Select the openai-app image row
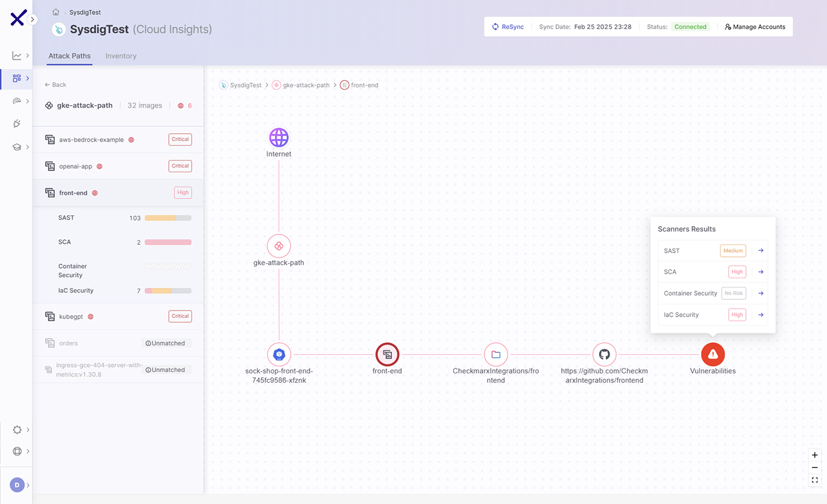 [x=118, y=166]
